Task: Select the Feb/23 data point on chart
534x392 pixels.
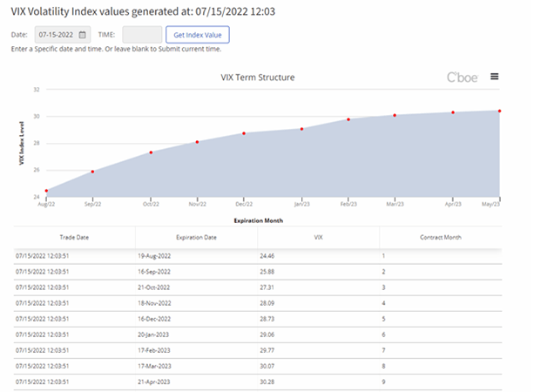Action: [x=348, y=119]
